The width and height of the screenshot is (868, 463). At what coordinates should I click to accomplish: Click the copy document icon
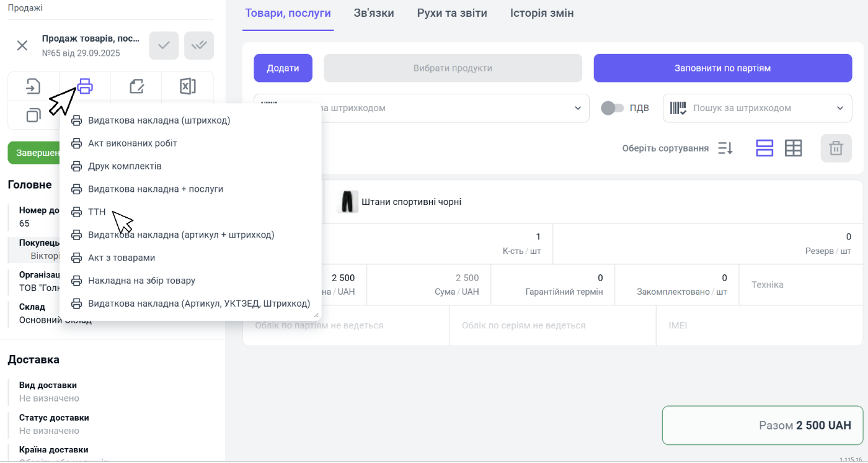click(x=33, y=115)
